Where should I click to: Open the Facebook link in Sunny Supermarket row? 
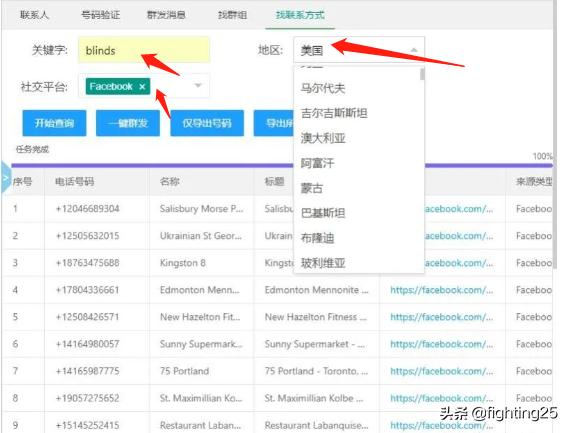coord(442,344)
